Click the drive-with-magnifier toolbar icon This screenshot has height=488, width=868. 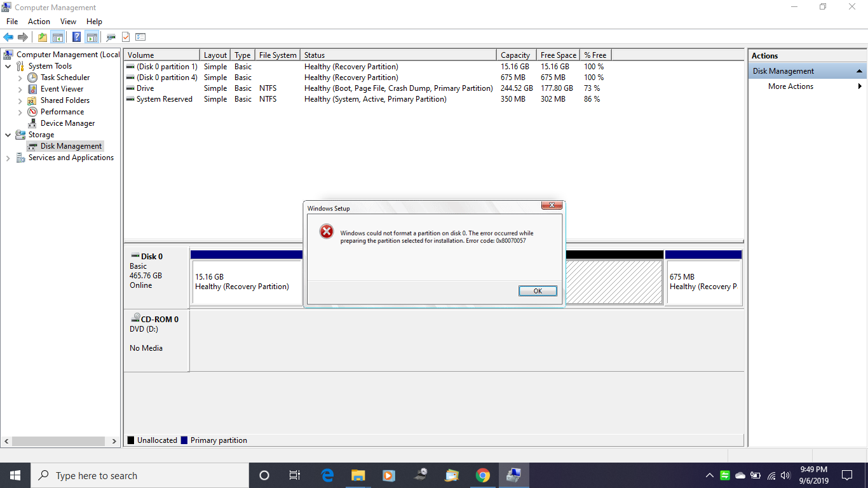pos(109,36)
